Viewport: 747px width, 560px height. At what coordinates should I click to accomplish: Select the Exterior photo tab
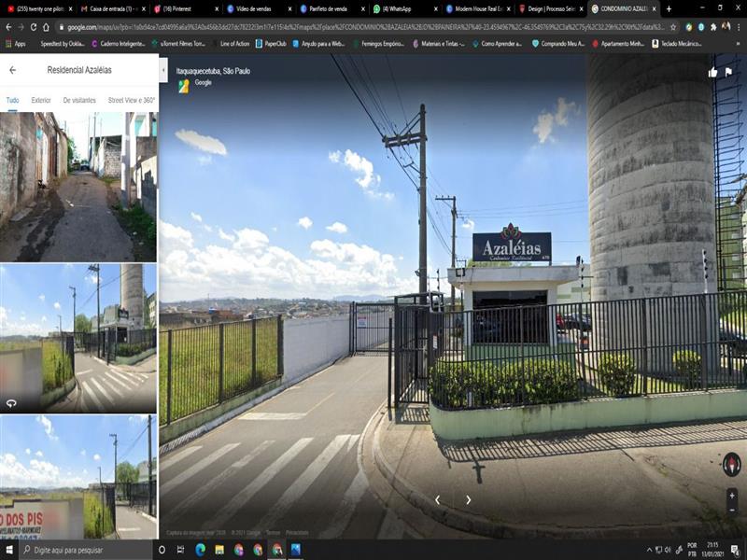41,100
